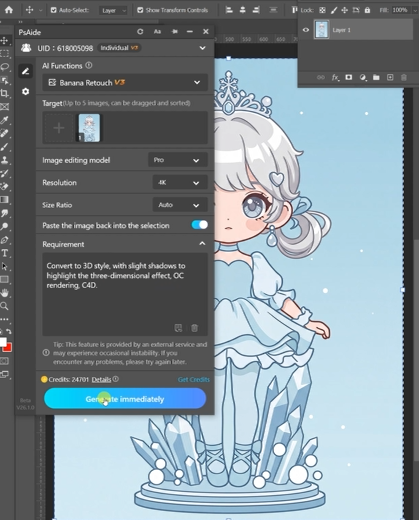Select the Type tool

pyautogui.click(x=4, y=253)
